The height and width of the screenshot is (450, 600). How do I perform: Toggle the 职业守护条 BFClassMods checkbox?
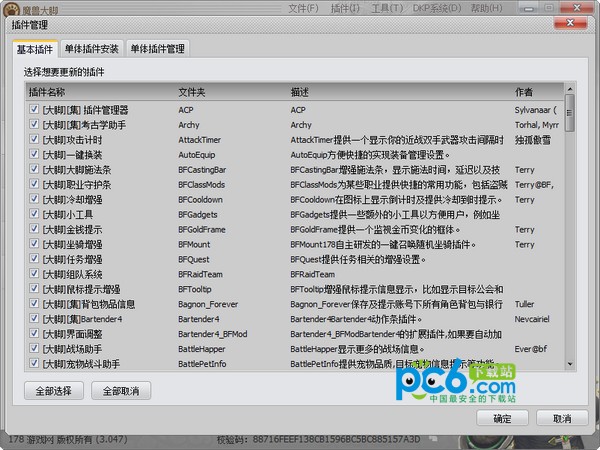34,184
